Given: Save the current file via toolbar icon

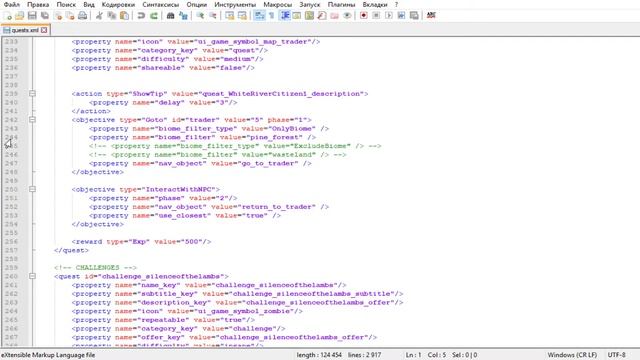Looking at the screenshot, I should [x=32, y=16].
